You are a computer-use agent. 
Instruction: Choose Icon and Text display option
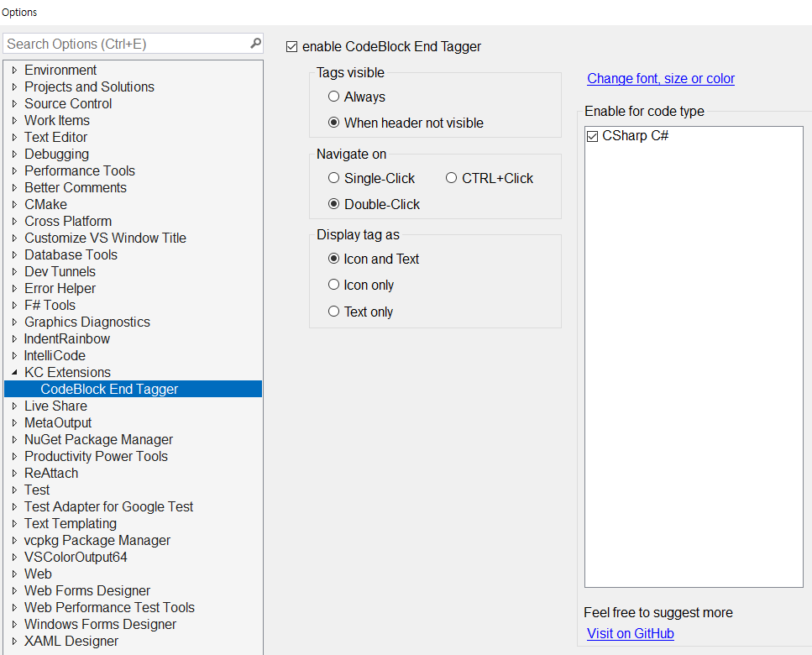point(334,259)
